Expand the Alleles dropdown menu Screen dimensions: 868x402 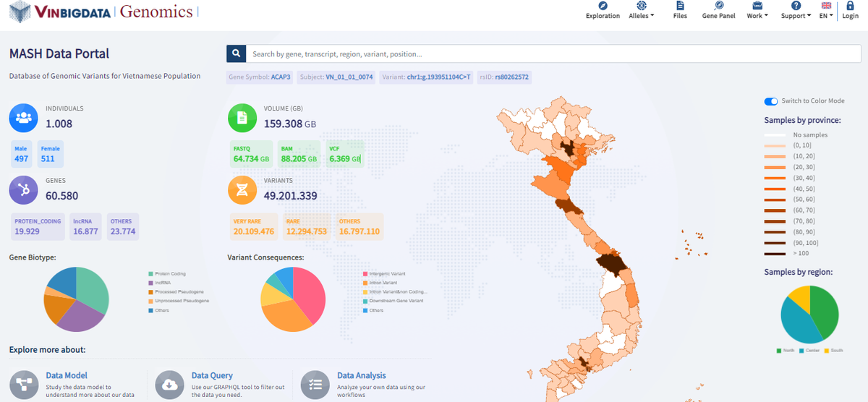pos(641,16)
